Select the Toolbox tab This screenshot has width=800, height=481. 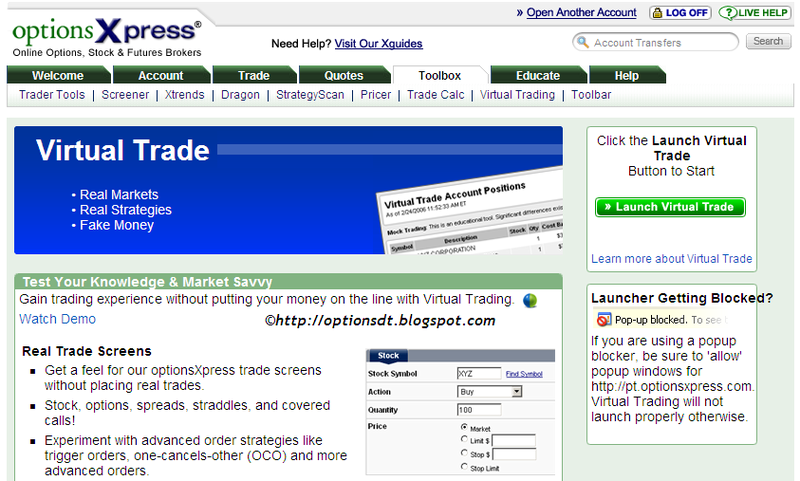(440, 75)
